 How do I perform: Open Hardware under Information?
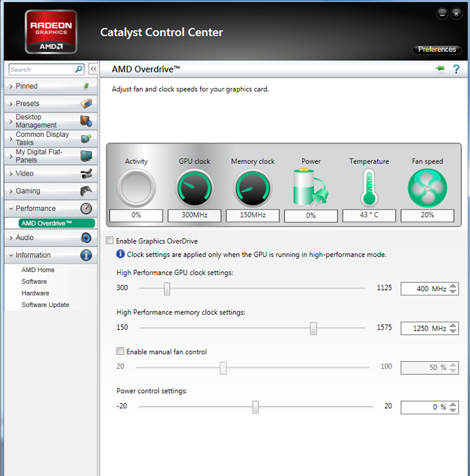[35, 293]
